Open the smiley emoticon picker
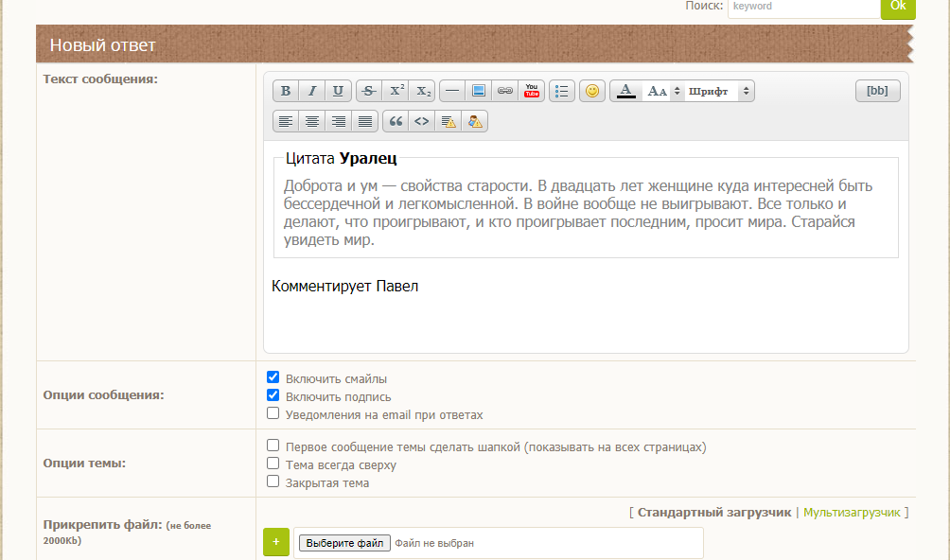The height and width of the screenshot is (560, 950). [x=592, y=91]
